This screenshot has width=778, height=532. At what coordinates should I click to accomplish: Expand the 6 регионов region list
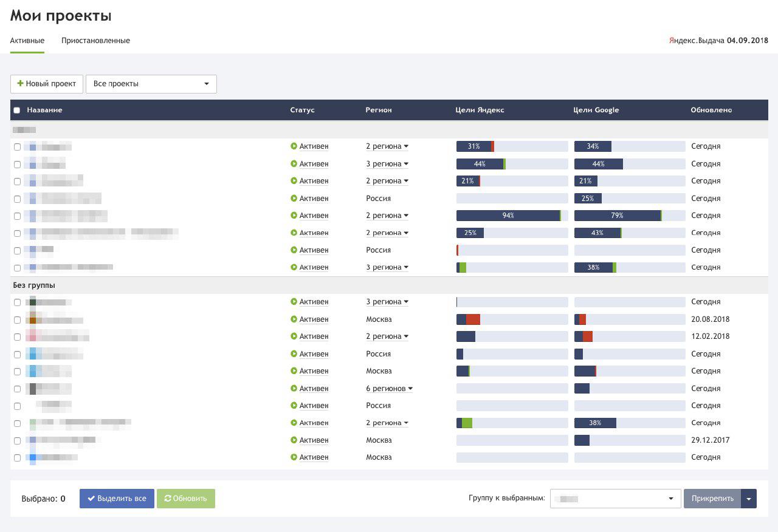[389, 389]
